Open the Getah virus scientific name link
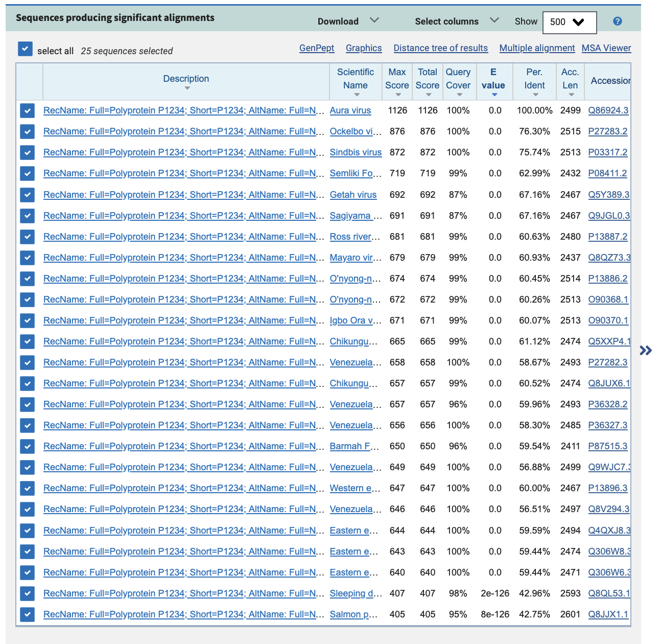 pyautogui.click(x=353, y=195)
